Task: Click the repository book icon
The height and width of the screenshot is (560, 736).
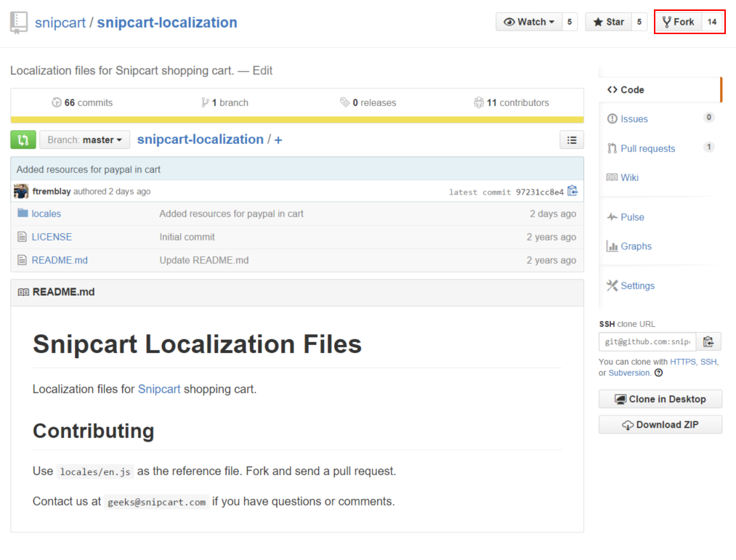Action: [x=19, y=23]
